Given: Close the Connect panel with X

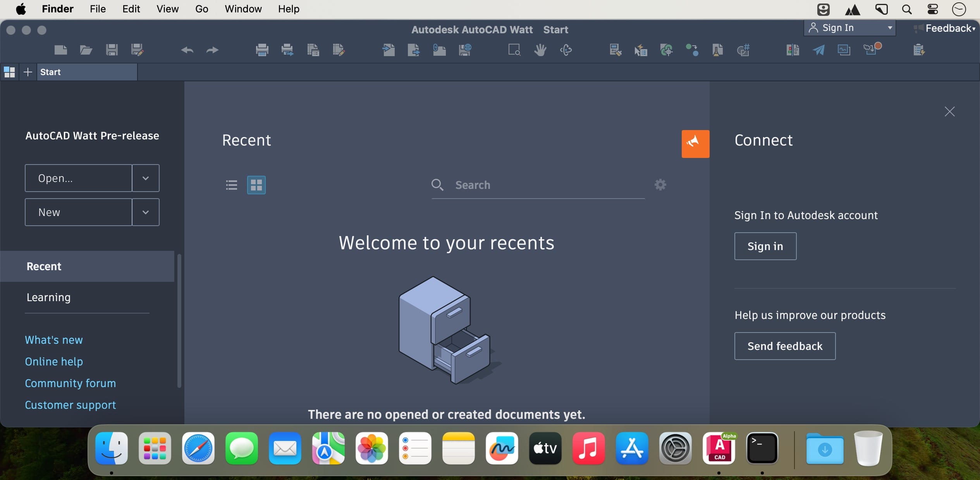Looking at the screenshot, I should 949,111.
